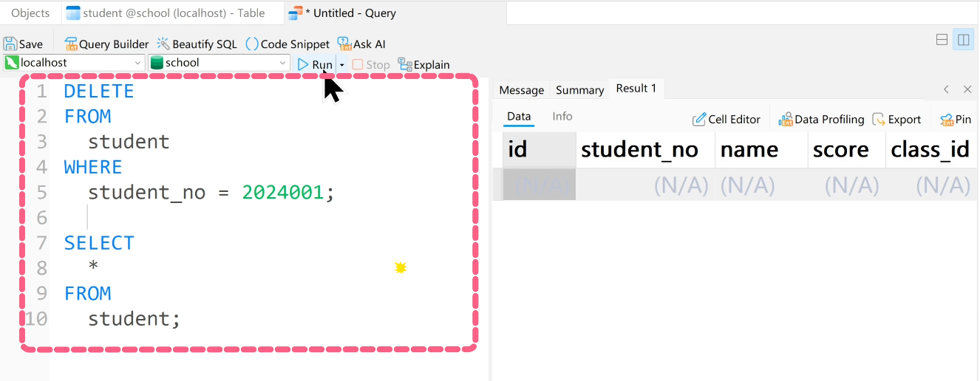Click the Save icon in toolbar
Viewport: 980px width, 381px height.
click(11, 44)
